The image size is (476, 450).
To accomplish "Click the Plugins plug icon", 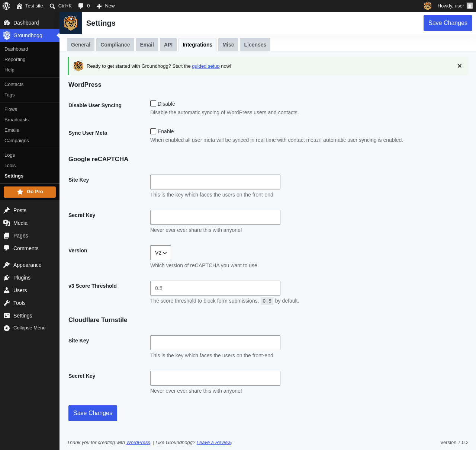I will tap(7, 278).
